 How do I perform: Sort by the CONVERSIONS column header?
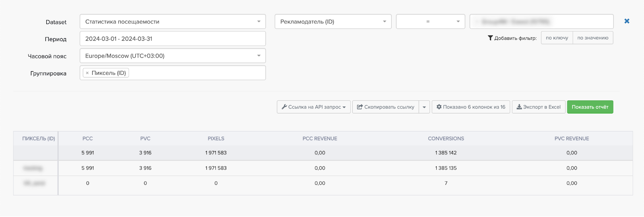(x=446, y=138)
